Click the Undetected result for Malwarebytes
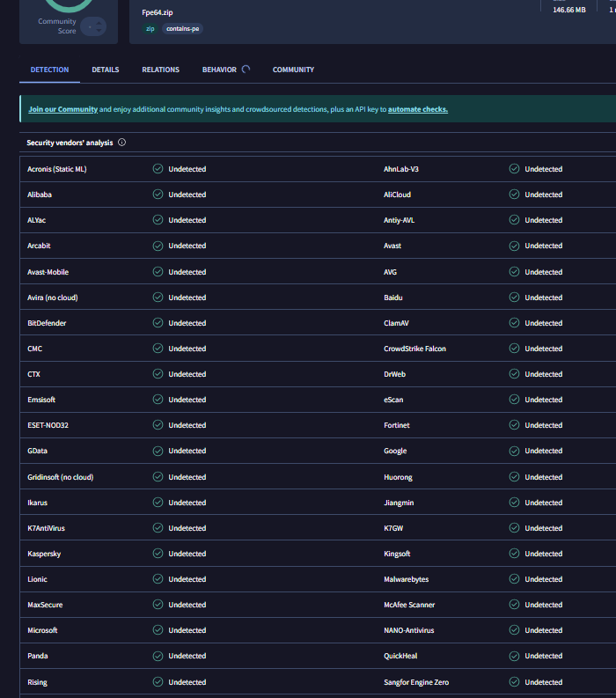The image size is (616, 698). (544, 579)
